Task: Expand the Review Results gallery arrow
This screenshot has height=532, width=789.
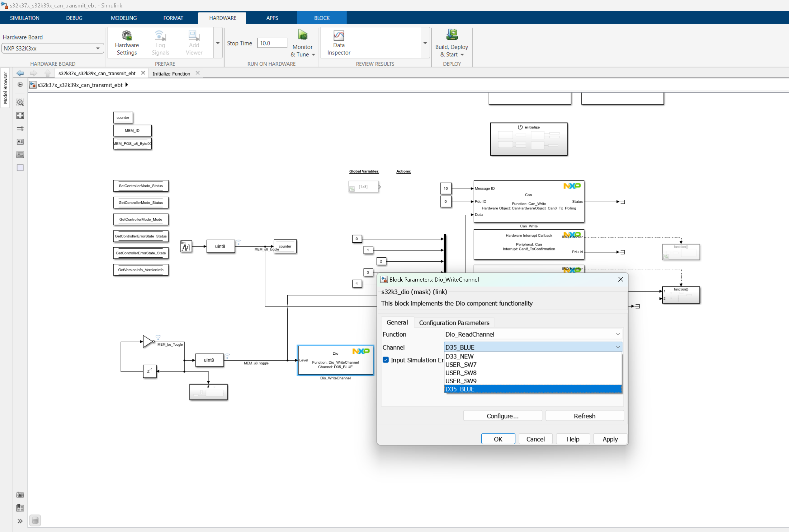Action: coord(425,43)
